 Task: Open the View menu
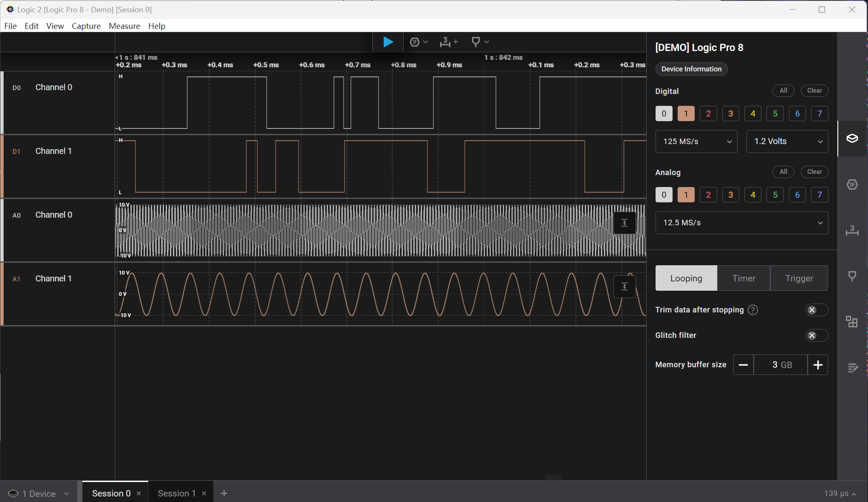click(x=55, y=26)
